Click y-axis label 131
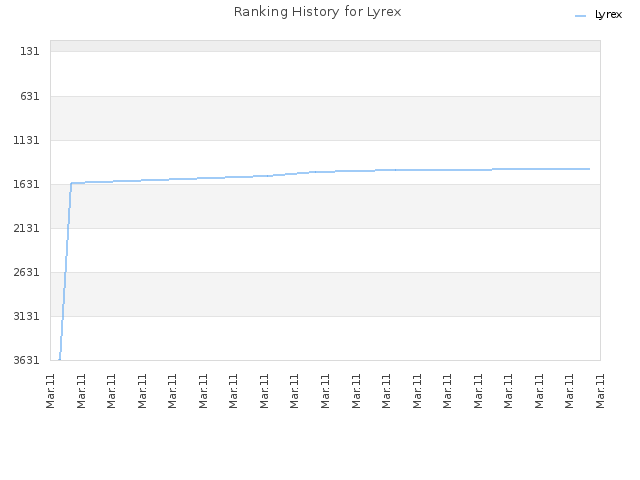This screenshot has height=480, width=640. pyautogui.click(x=30, y=51)
